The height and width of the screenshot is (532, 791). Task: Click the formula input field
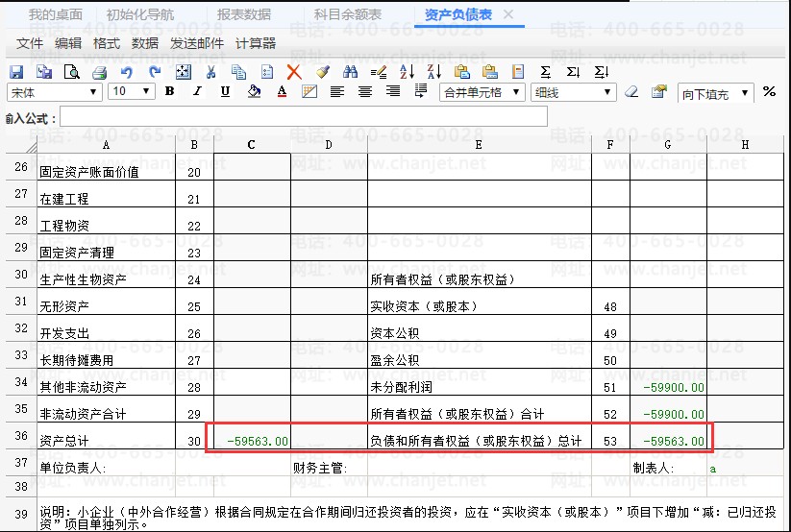[x=304, y=116]
